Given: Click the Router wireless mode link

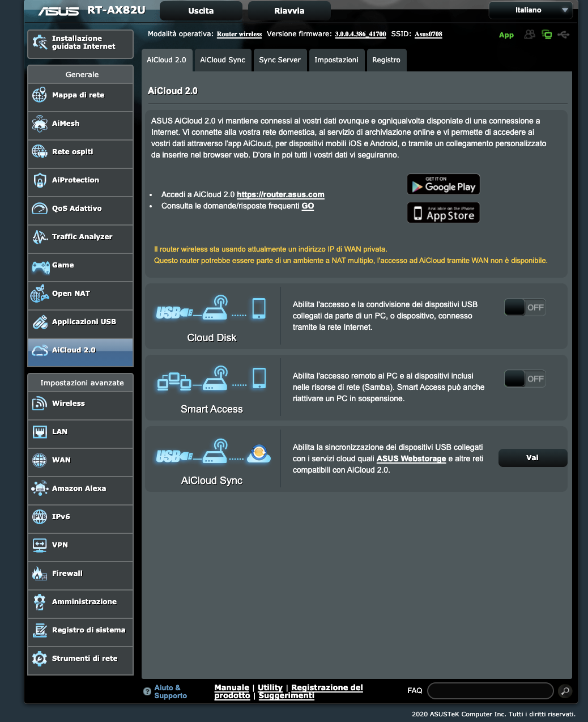Looking at the screenshot, I should [x=239, y=34].
